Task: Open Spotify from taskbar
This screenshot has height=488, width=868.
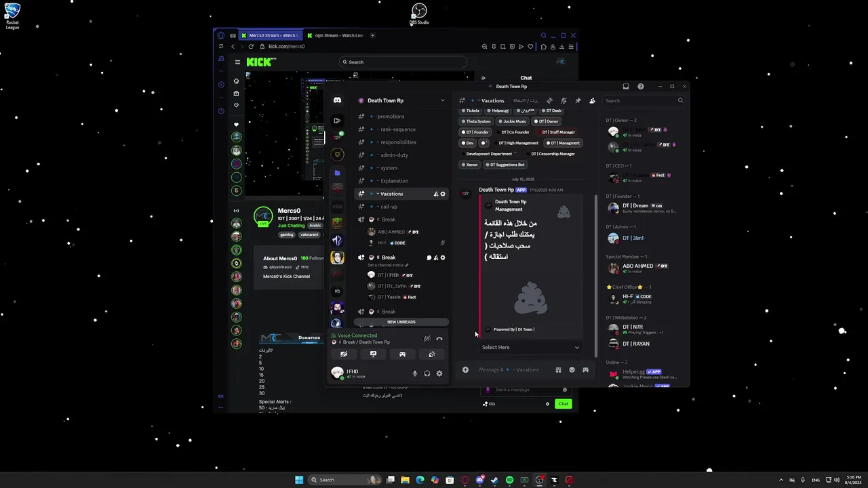Action: click(x=509, y=480)
